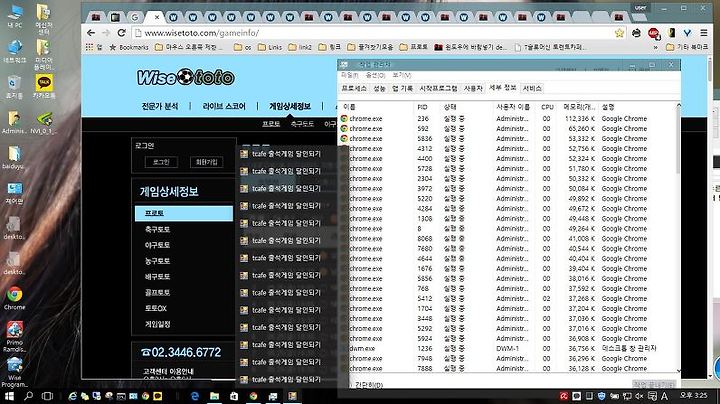Open Task View from the taskbar
Image resolution: width=720 pixels, height=404 pixels.
[x=47, y=396]
